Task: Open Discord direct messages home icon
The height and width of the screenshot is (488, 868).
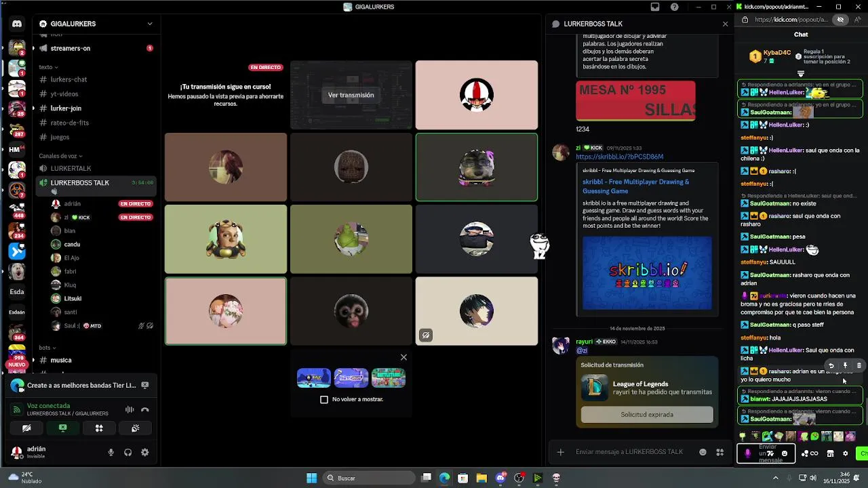Action: pos(17,24)
